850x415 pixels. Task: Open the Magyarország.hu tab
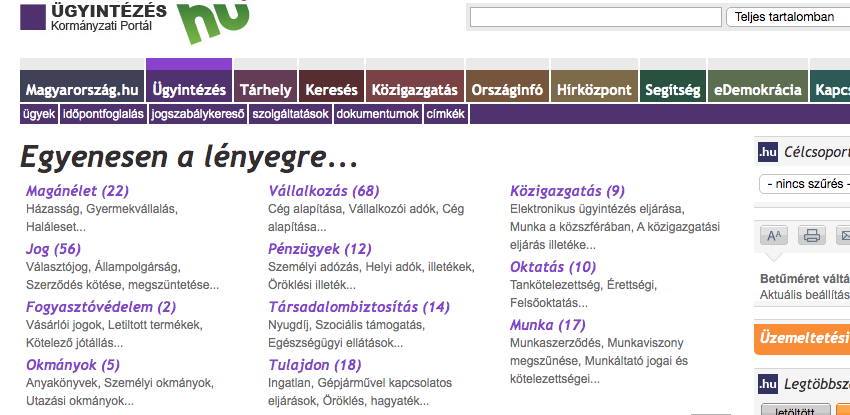[x=82, y=86]
